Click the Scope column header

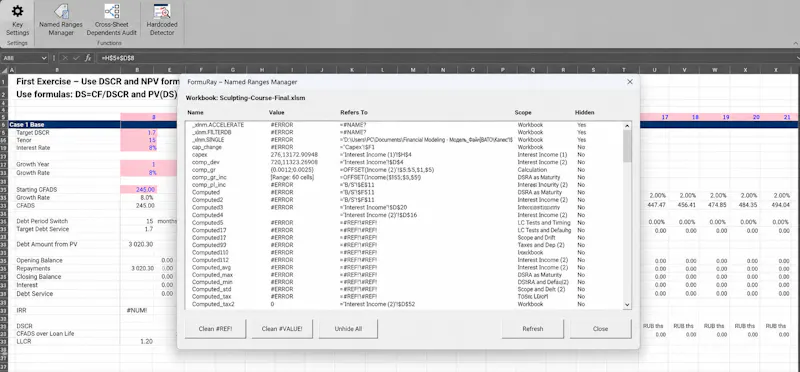pyautogui.click(x=523, y=112)
